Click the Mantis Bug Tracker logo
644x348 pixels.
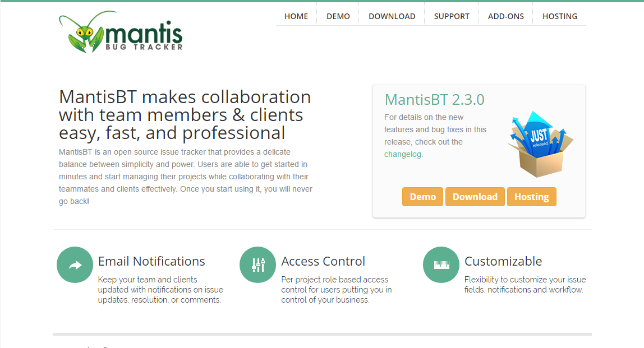(x=121, y=34)
